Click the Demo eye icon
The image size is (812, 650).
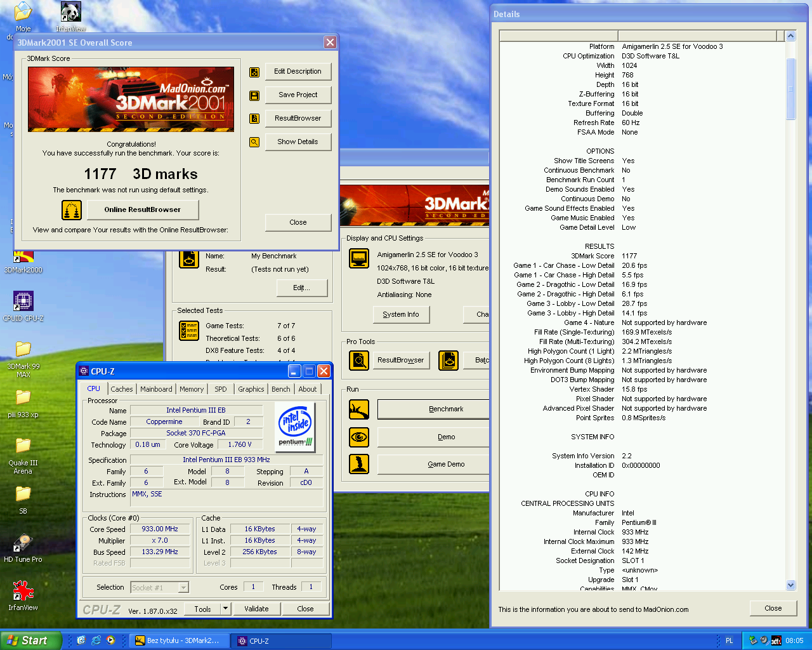(x=359, y=437)
